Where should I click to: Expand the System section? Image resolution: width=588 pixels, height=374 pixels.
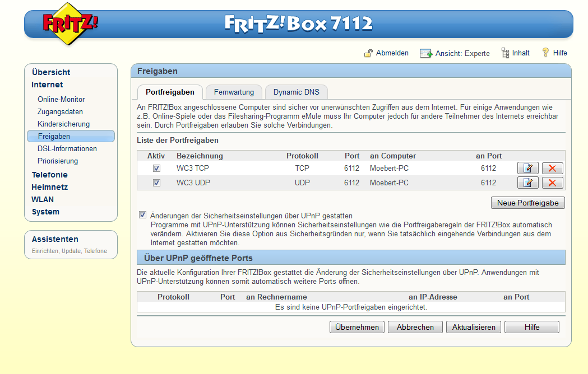click(x=45, y=212)
